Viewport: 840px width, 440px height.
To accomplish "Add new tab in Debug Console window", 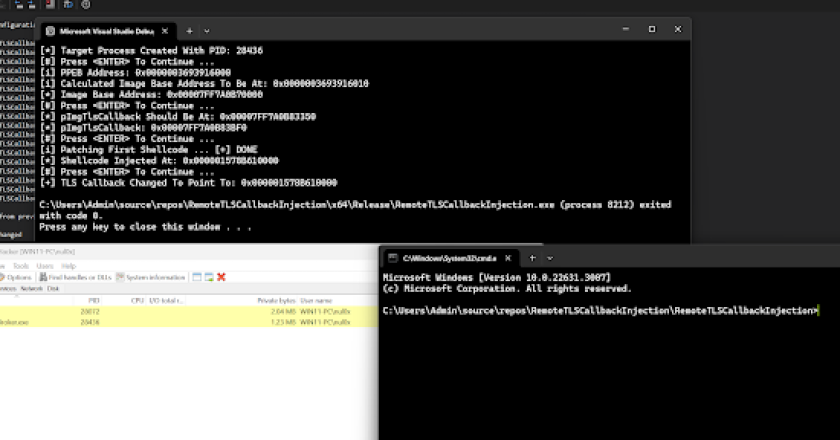I will pos(188,31).
